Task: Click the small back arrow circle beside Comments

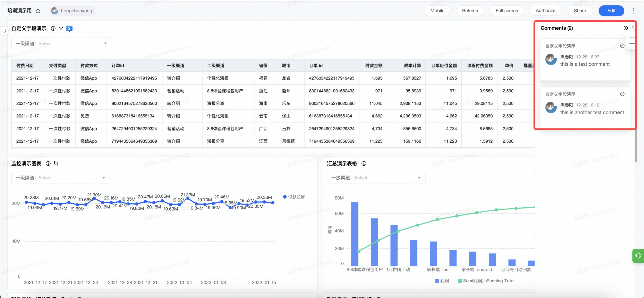Action: pos(633,27)
